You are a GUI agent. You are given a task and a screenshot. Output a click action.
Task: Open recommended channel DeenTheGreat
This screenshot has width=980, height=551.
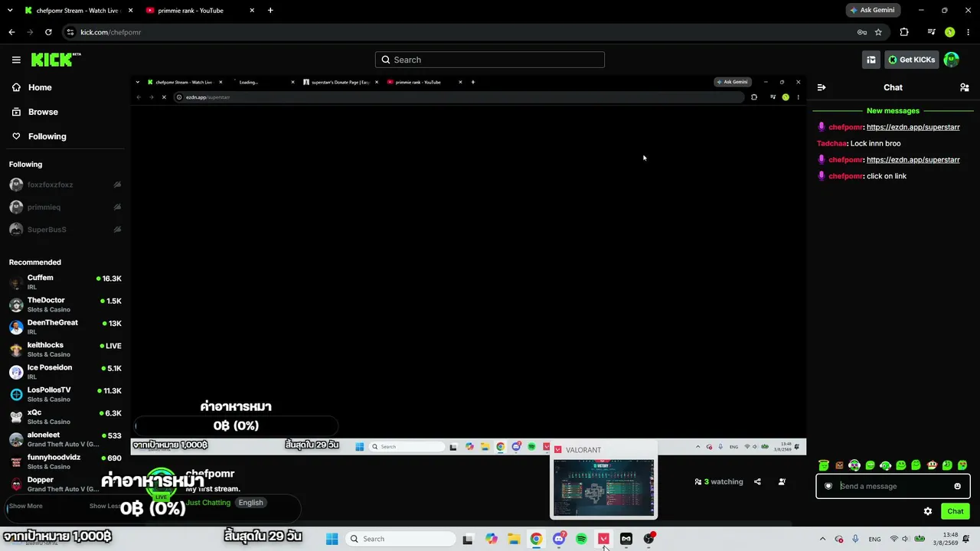(x=65, y=327)
